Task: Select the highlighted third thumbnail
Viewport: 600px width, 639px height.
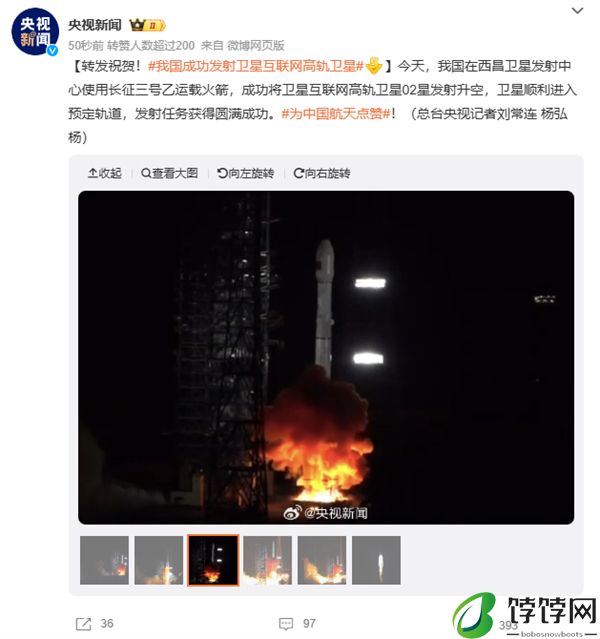Action: coord(213,560)
